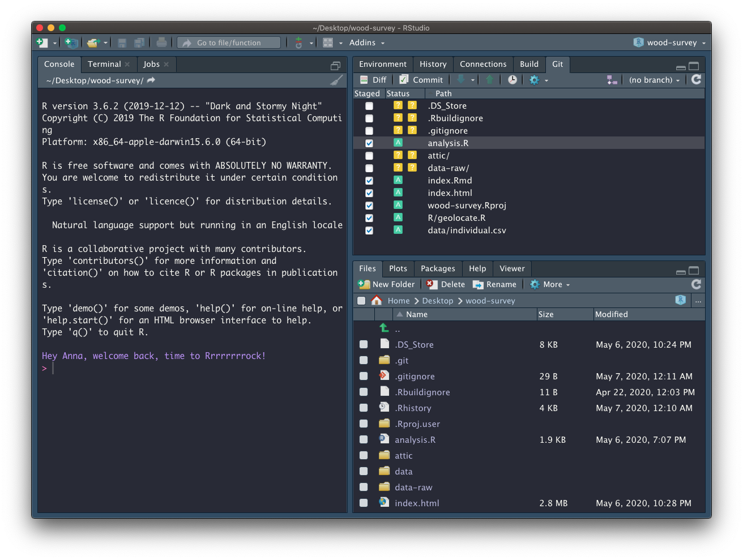
Task: Open the Build tab
Action: (x=529, y=64)
